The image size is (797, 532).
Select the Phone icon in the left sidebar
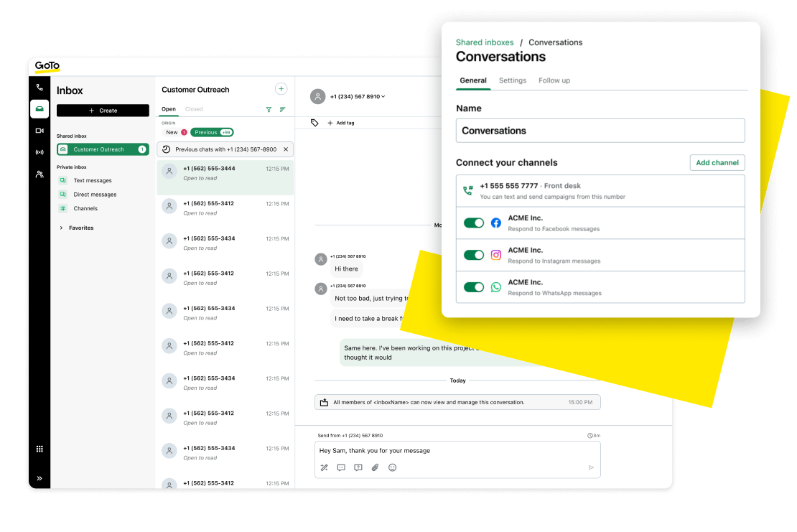[x=39, y=87]
